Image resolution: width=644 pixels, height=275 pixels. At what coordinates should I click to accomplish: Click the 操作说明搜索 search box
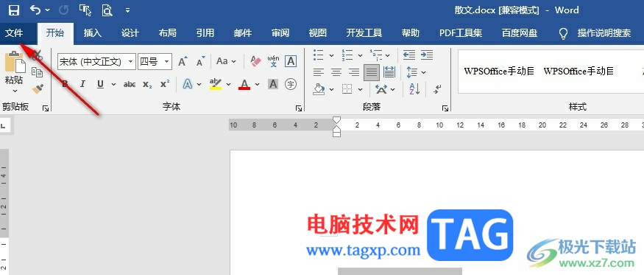[x=604, y=33]
